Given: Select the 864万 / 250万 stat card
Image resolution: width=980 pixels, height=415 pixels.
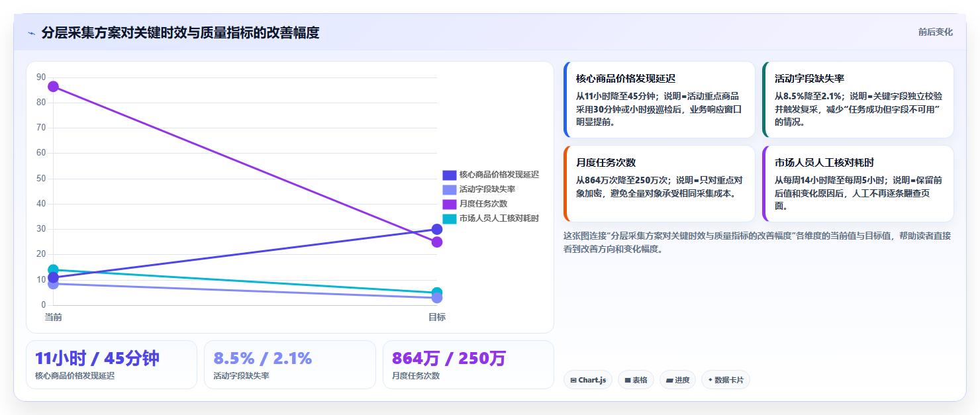Looking at the screenshot, I should pyautogui.click(x=468, y=365).
